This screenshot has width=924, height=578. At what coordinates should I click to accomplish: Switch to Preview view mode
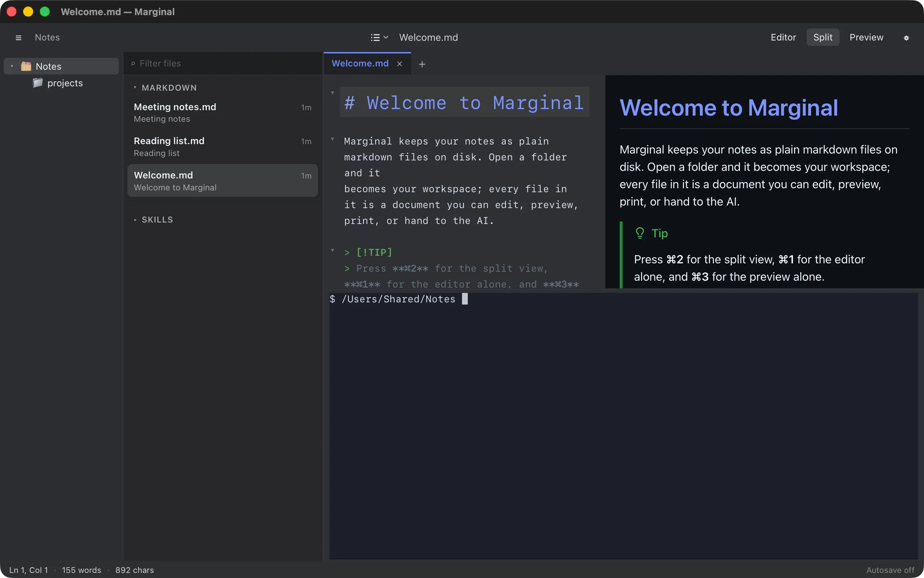point(866,37)
